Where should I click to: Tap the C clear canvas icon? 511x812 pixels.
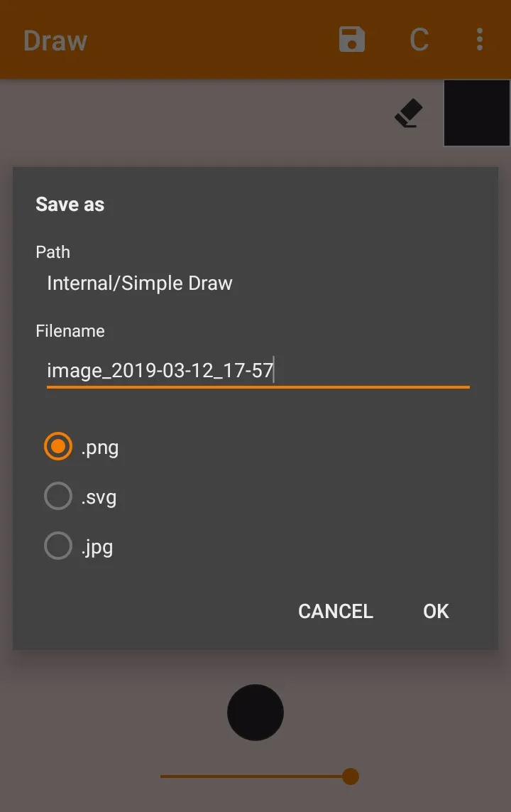point(419,39)
